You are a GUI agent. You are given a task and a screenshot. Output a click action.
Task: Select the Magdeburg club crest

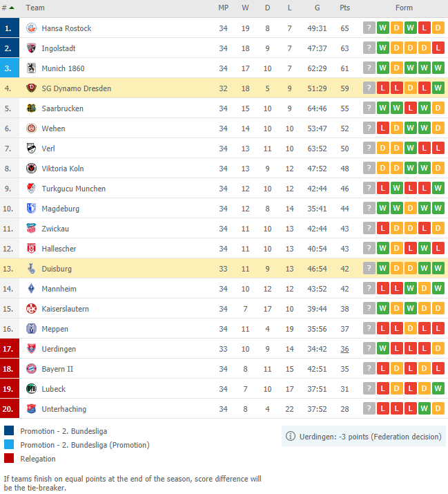pos(31,208)
